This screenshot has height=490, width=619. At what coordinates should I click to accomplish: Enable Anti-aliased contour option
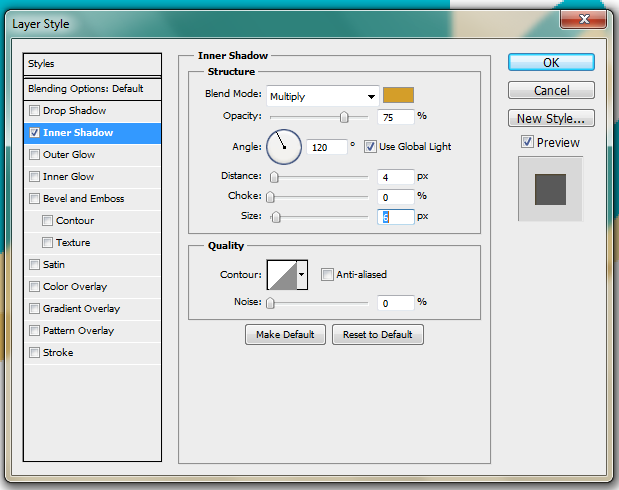(327, 275)
